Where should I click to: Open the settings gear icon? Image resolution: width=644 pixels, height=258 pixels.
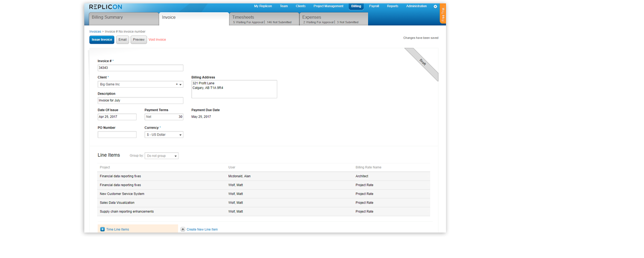pyautogui.click(x=435, y=7)
